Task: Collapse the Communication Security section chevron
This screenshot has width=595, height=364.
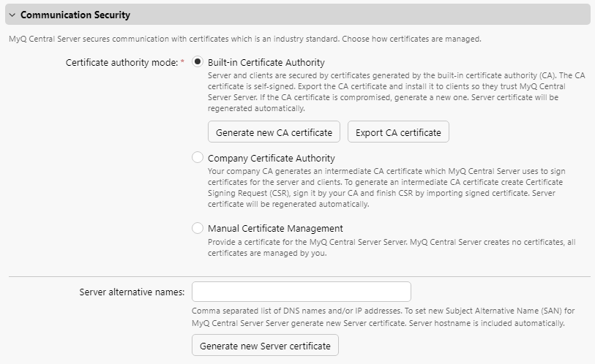Action: (12, 15)
